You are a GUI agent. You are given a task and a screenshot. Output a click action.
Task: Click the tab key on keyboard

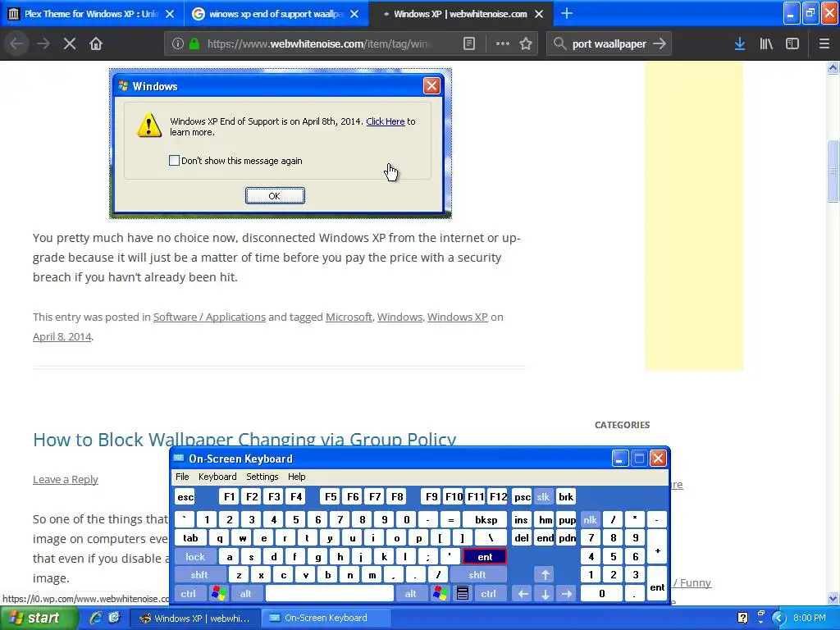click(x=190, y=538)
